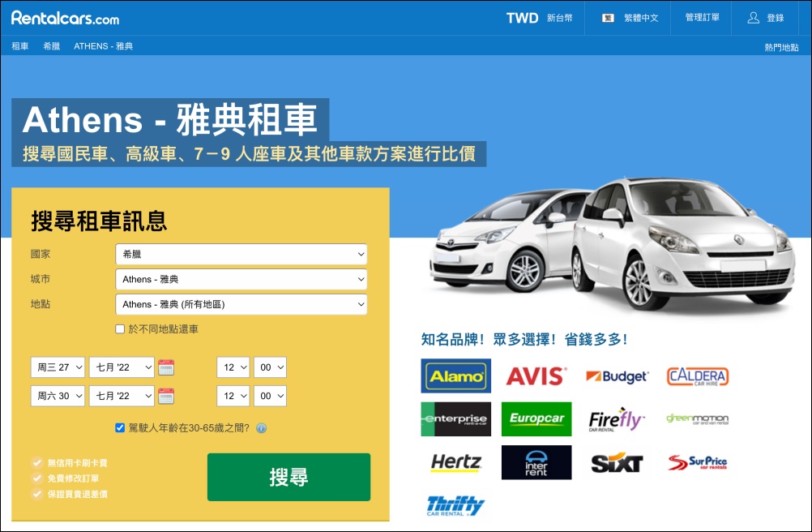Click the SIXT brand logo

click(617, 462)
